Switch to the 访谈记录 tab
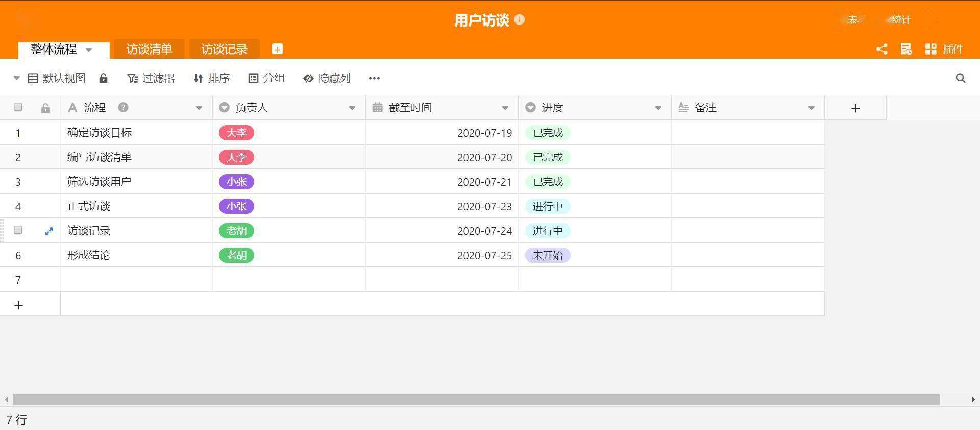The image size is (980, 430). point(224,49)
